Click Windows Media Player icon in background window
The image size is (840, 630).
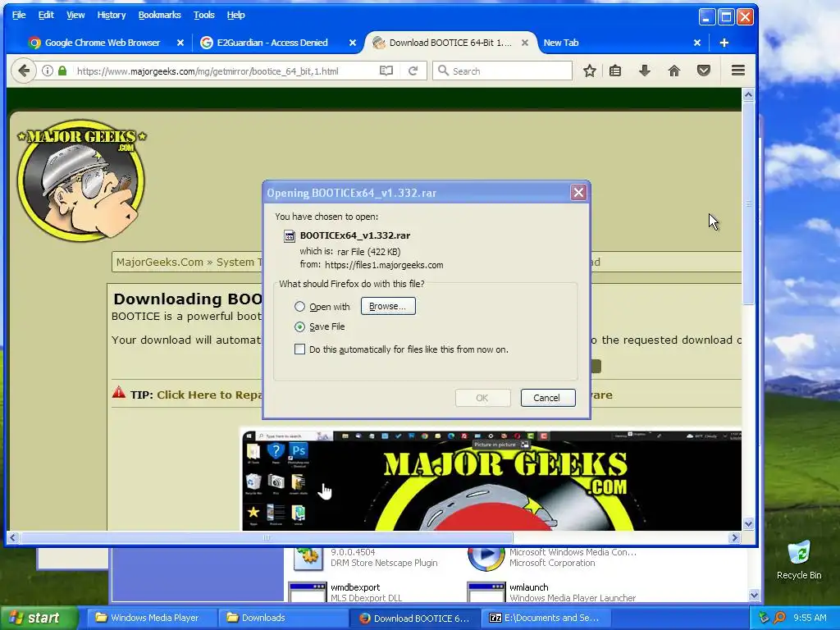(486, 559)
